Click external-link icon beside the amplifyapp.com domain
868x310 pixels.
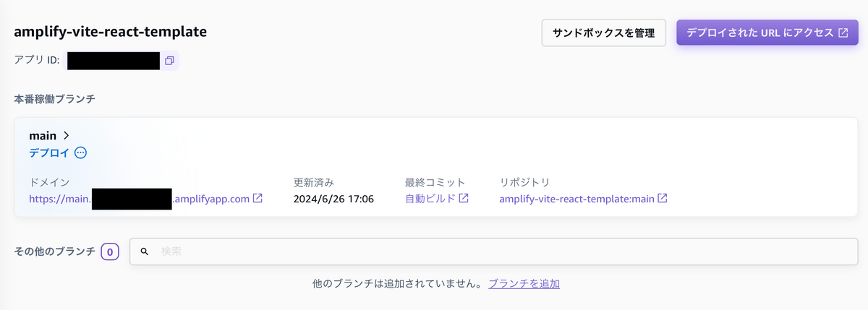258,198
